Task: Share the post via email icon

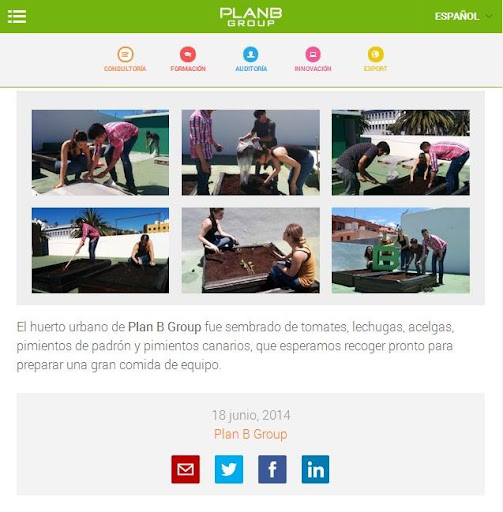Action: [x=186, y=469]
